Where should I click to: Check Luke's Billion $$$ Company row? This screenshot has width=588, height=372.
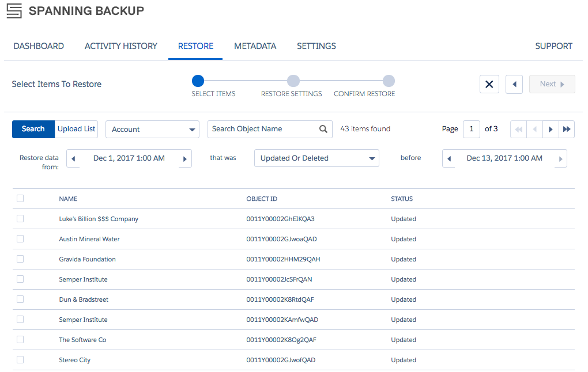point(20,219)
